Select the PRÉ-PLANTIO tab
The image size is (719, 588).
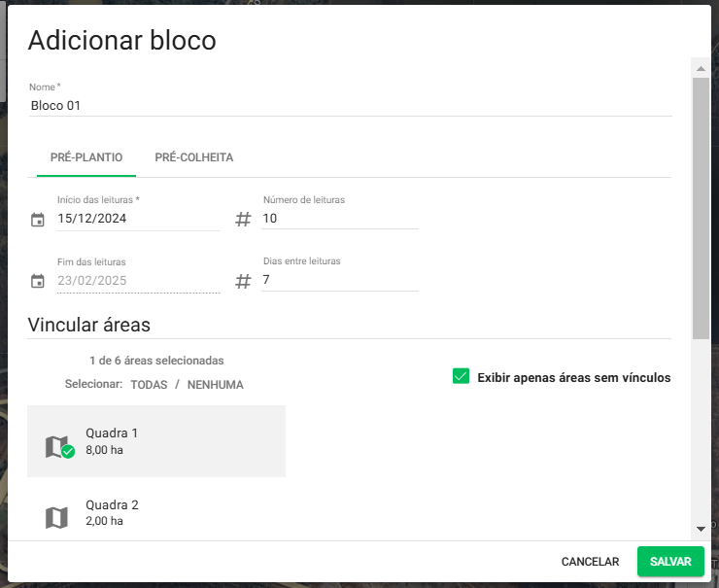[x=86, y=157]
